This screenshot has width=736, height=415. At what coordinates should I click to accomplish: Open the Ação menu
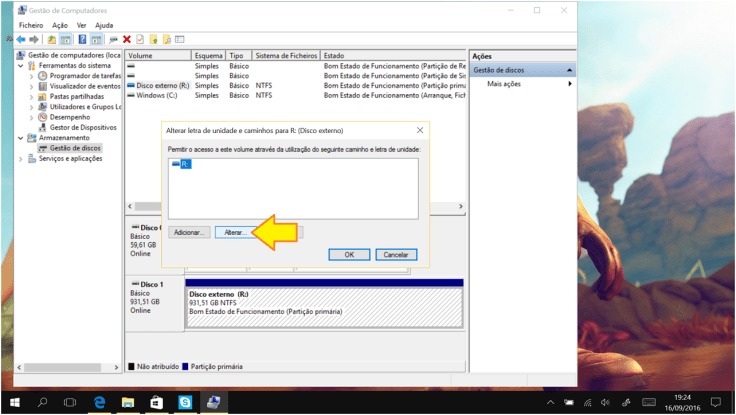pos(61,24)
